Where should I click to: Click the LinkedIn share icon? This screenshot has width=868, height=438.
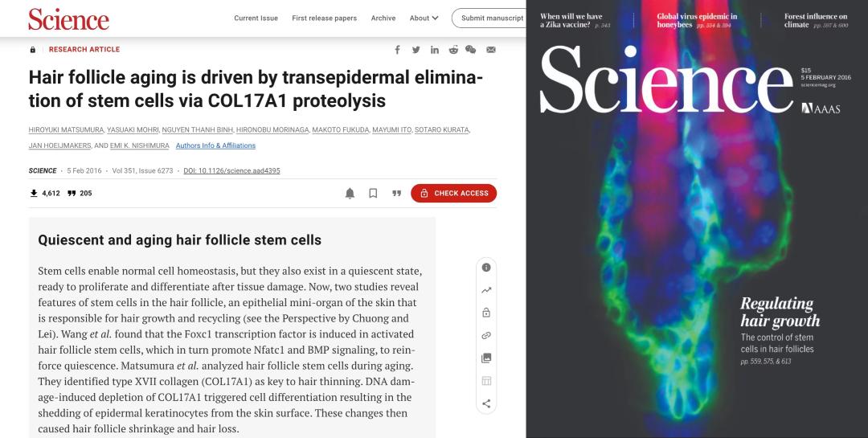coord(435,50)
